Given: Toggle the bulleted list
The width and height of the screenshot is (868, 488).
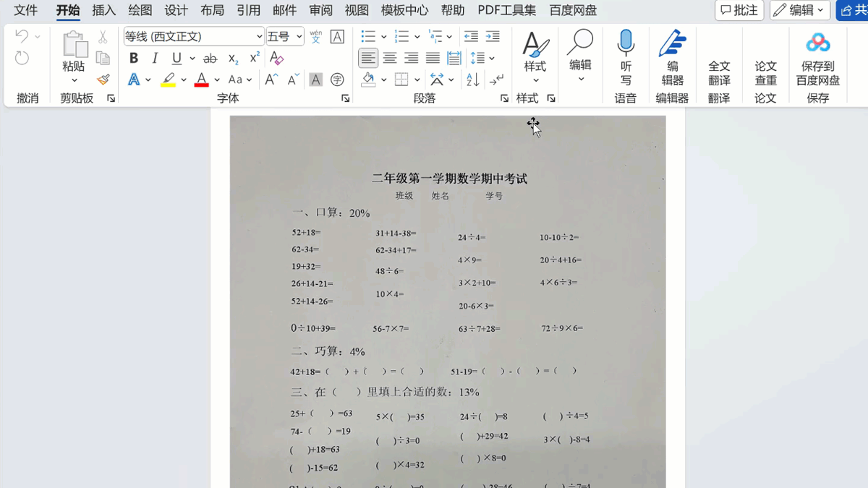Looking at the screenshot, I should coord(368,36).
